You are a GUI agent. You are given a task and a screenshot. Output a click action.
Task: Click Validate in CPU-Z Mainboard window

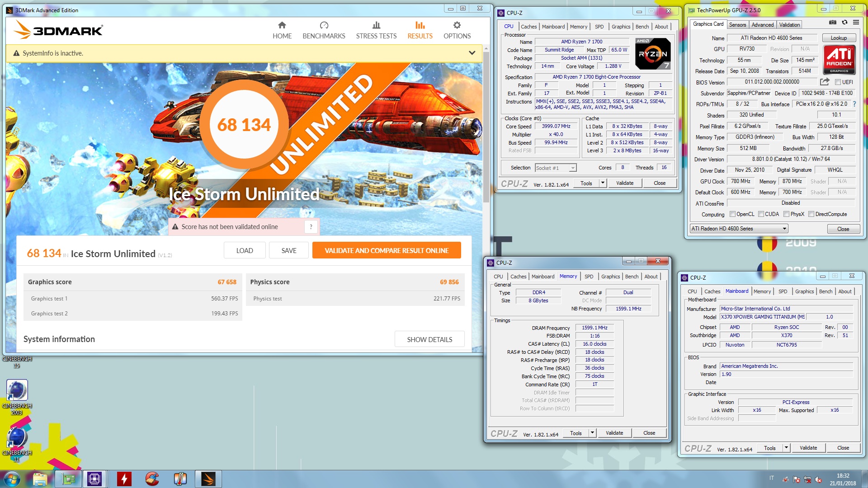pyautogui.click(x=808, y=448)
